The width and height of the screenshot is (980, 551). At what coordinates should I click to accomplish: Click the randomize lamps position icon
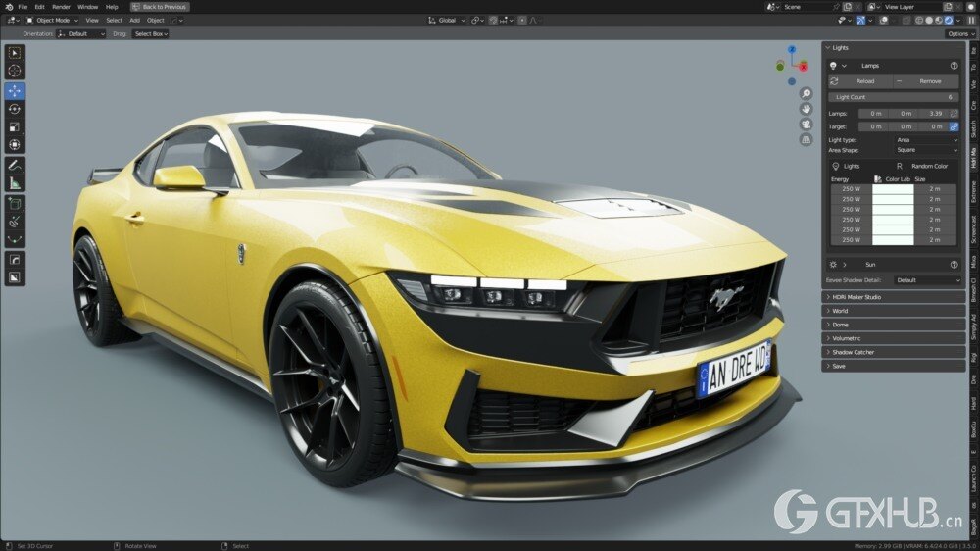pos(954,113)
